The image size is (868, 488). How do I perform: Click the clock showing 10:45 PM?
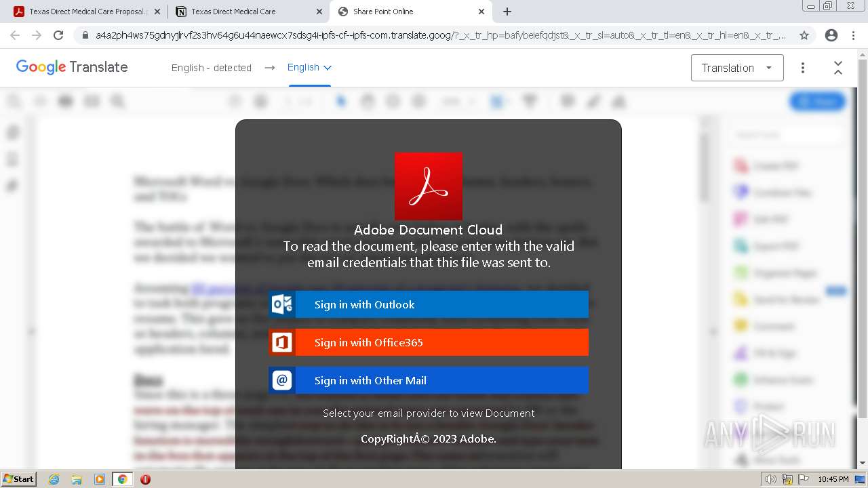[833, 479]
